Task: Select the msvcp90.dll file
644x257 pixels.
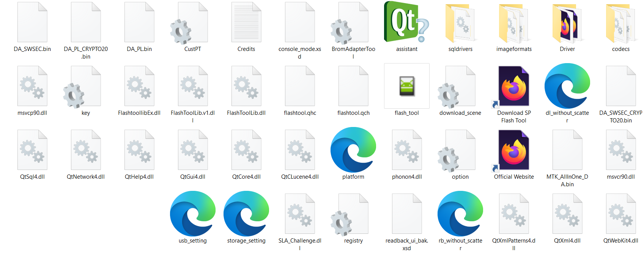Action: click(x=32, y=86)
